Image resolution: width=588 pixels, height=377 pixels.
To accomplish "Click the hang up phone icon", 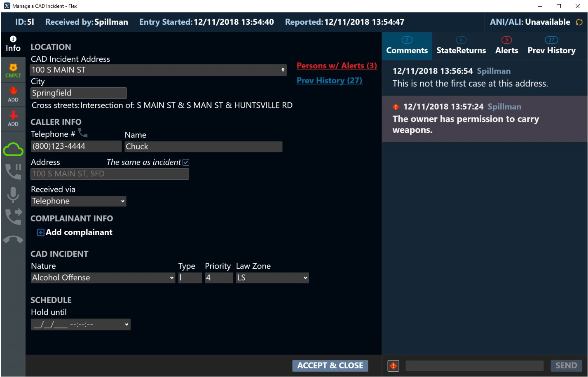I will [x=13, y=240].
